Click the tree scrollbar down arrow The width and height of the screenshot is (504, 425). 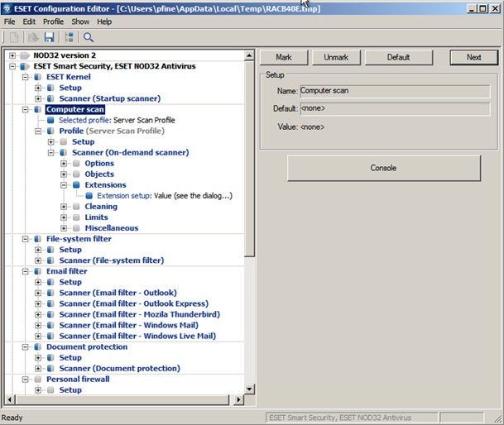click(249, 389)
